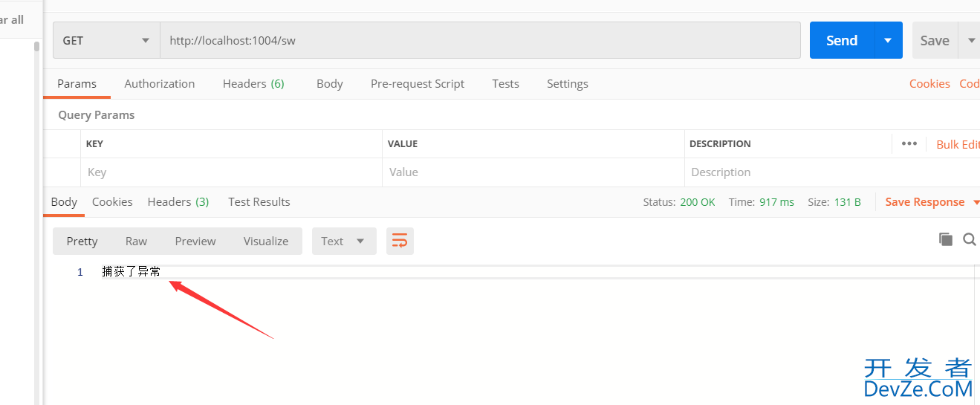This screenshot has height=405, width=980.
Task: Open the three-dots column options
Action: [x=909, y=143]
